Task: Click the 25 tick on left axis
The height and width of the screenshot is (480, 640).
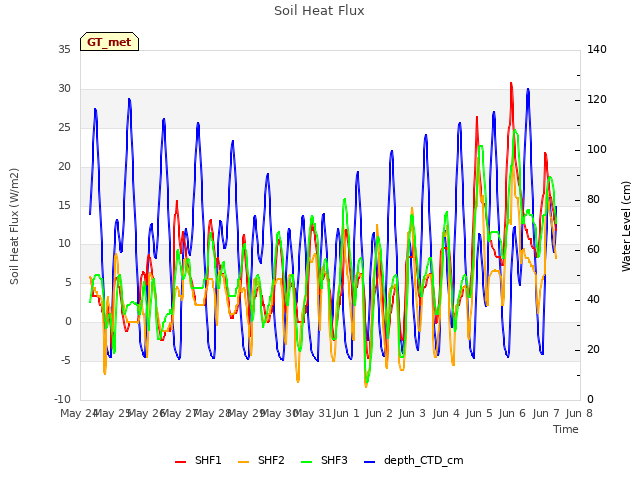Action: coord(64,128)
